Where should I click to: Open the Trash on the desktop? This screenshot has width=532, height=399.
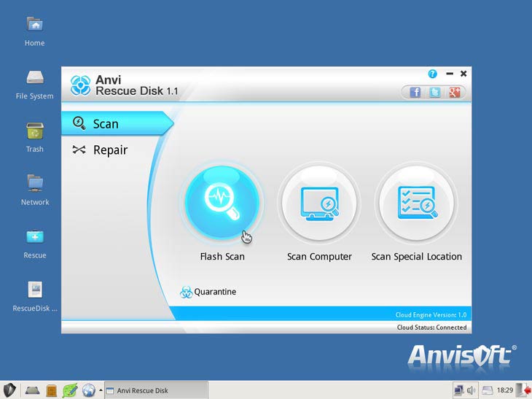34,138
